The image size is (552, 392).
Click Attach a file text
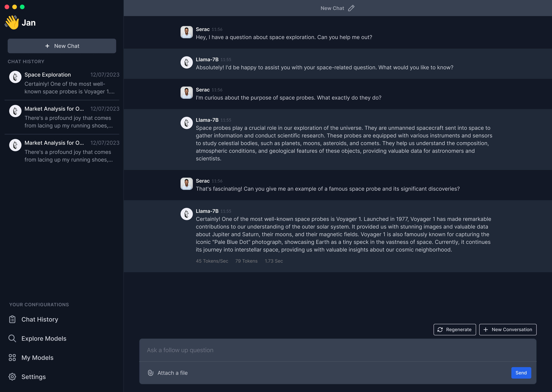click(172, 373)
